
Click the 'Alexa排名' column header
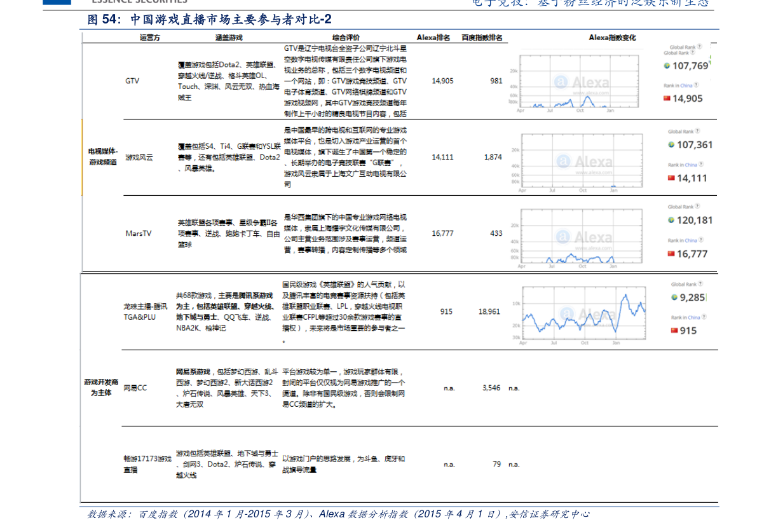433,38
